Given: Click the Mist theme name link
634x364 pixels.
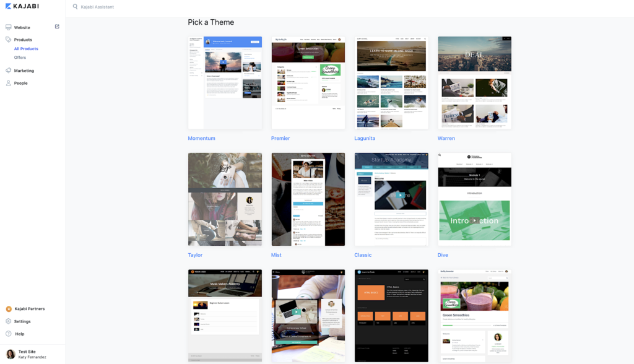Looking at the screenshot, I should (276, 255).
